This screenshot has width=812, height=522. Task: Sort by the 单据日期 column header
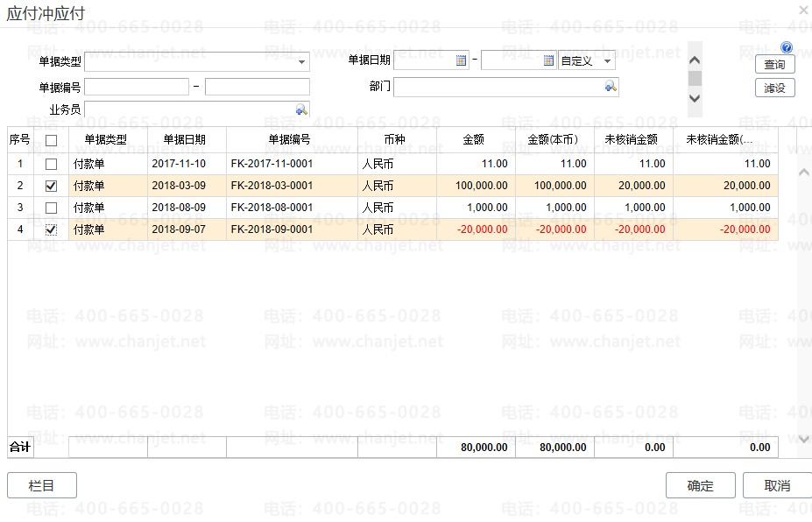[x=186, y=140]
